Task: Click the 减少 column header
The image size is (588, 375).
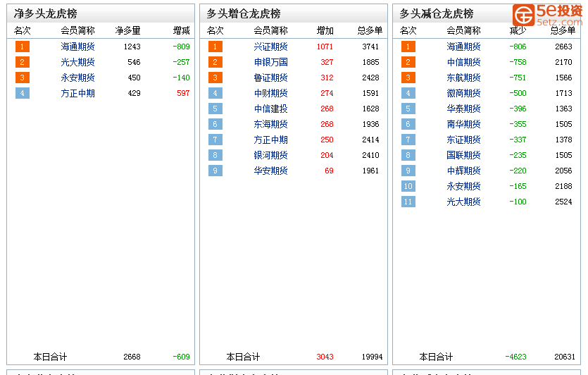Action: pos(518,30)
